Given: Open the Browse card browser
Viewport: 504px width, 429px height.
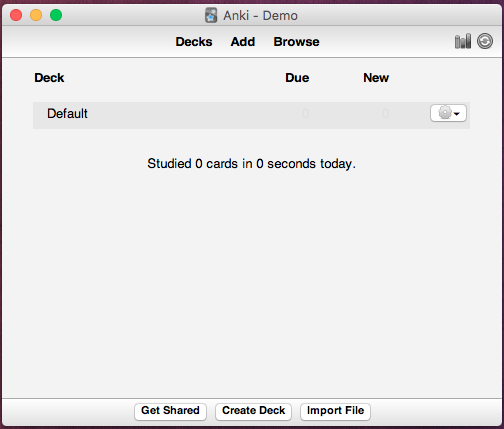Looking at the screenshot, I should point(296,42).
